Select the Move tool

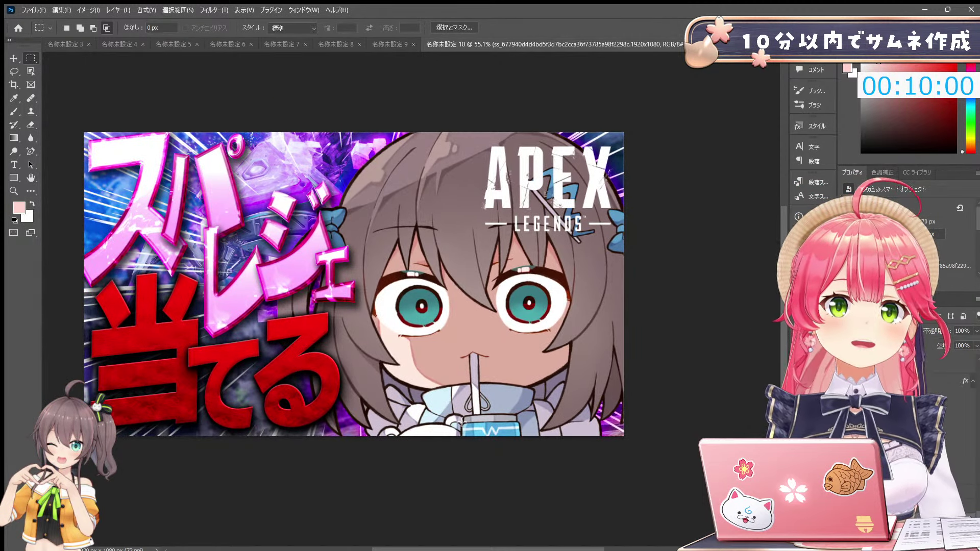coord(14,58)
